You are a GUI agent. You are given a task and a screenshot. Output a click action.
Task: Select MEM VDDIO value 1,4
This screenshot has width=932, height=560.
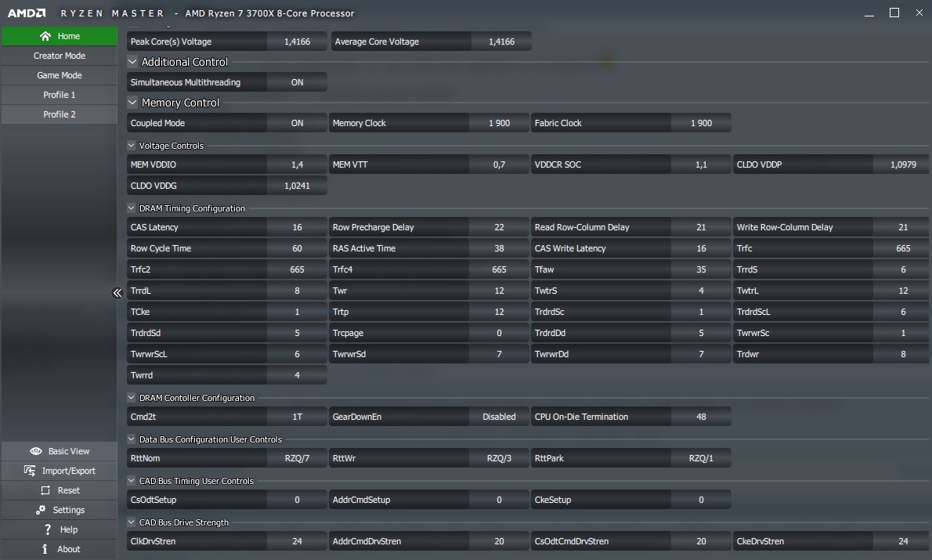[x=297, y=164]
